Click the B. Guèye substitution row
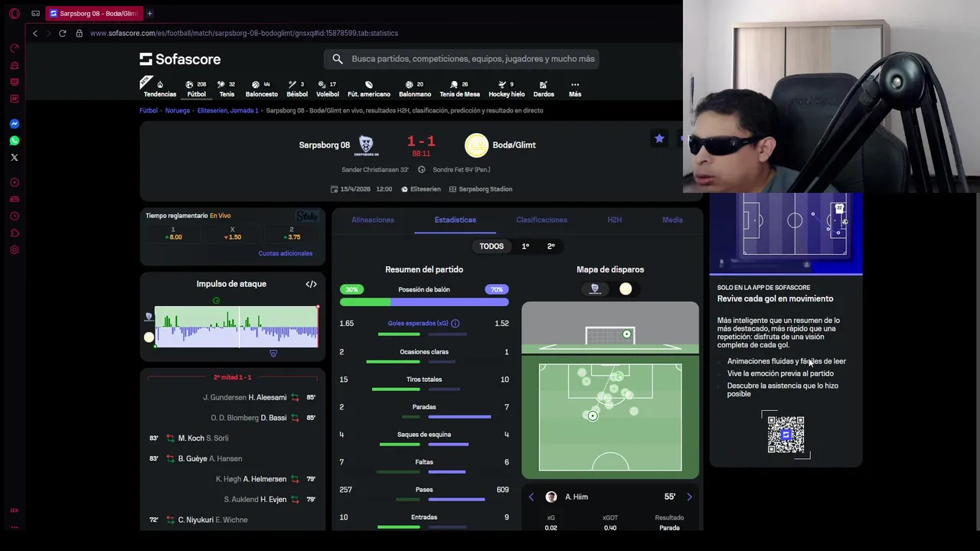This screenshot has width=980, height=551. point(233,458)
